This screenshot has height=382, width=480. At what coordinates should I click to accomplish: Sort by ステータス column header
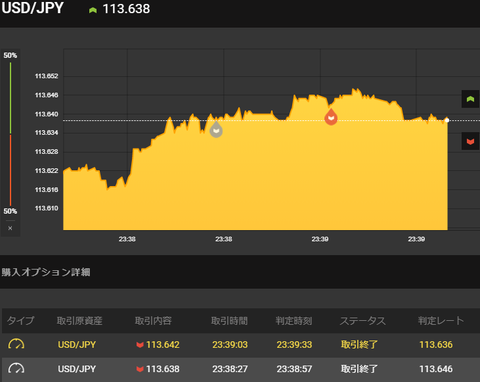(363, 321)
